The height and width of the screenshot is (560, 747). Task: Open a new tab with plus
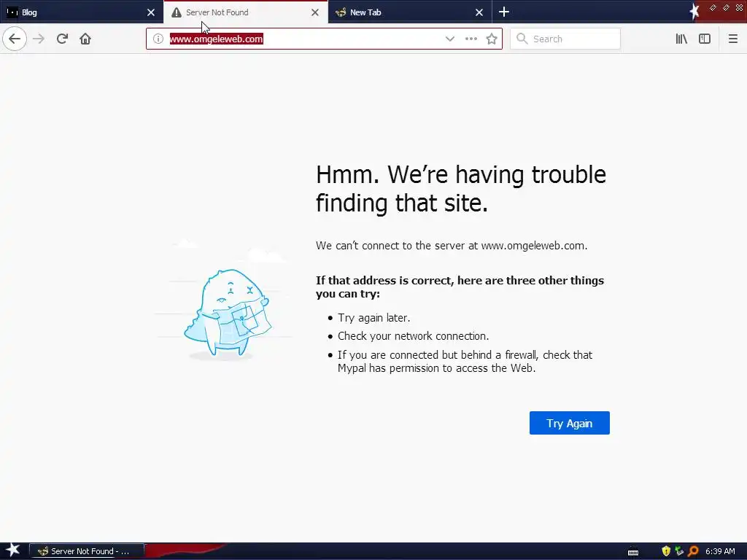(504, 12)
